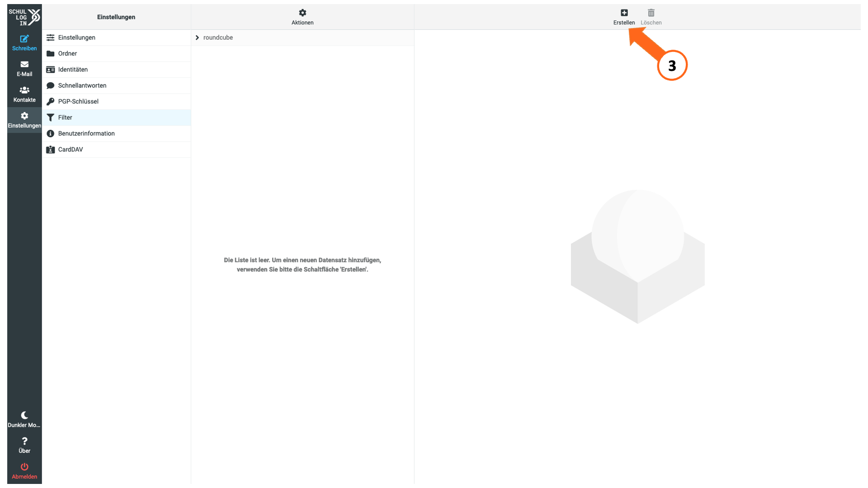Select Schnellantworten in the list

tap(117, 85)
